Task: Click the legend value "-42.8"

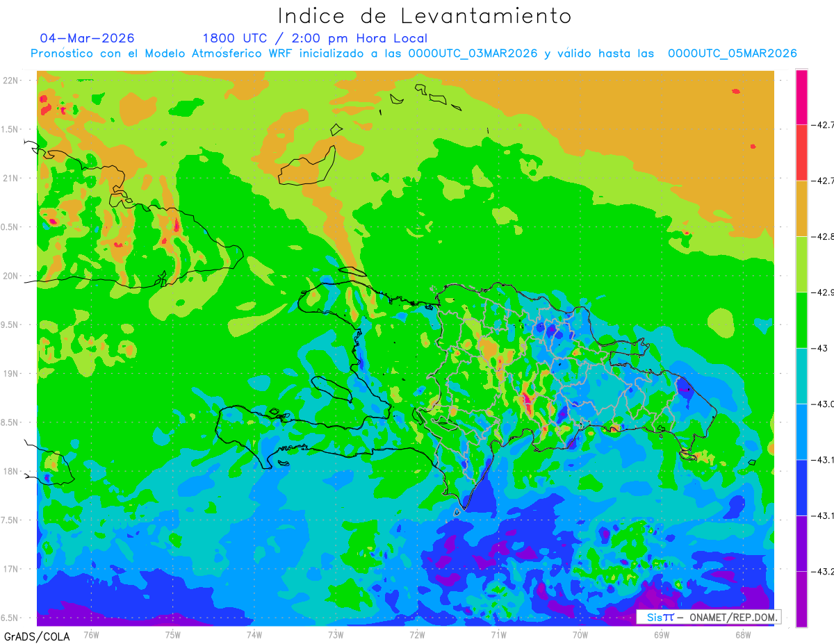Action: pos(824,237)
